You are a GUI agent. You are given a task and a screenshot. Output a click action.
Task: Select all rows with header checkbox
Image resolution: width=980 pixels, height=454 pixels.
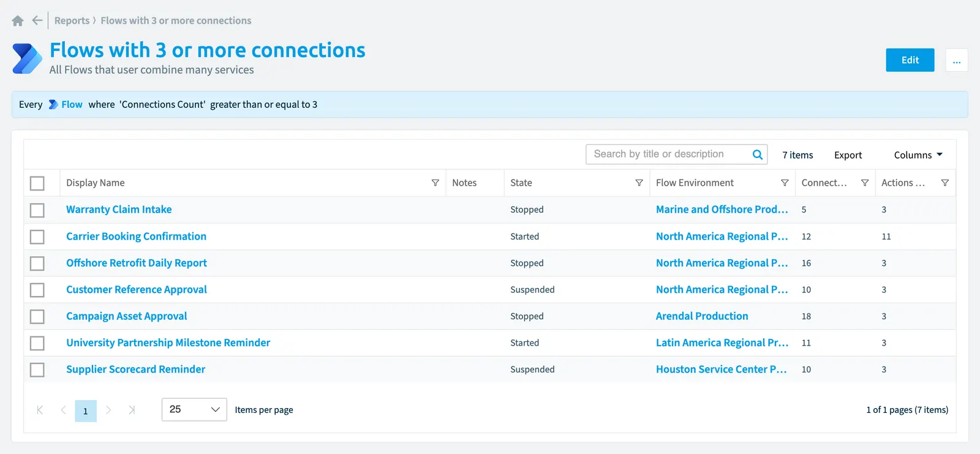(x=37, y=183)
